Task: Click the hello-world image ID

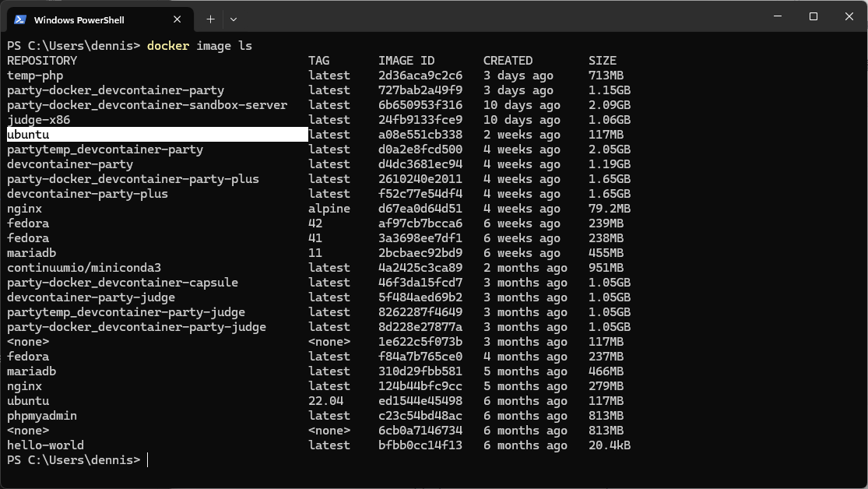Action: (x=421, y=445)
